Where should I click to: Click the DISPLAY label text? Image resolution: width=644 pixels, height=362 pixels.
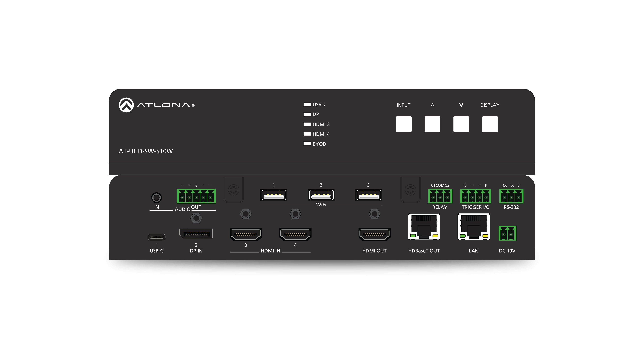pyautogui.click(x=490, y=105)
